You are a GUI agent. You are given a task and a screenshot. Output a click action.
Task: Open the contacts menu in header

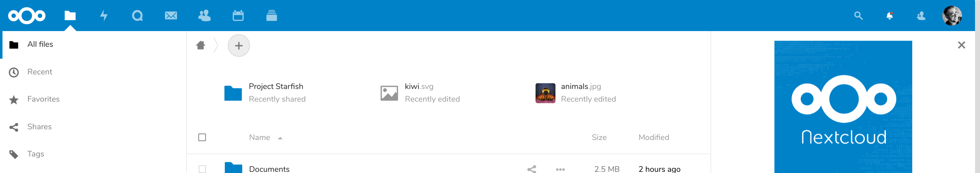(921, 16)
